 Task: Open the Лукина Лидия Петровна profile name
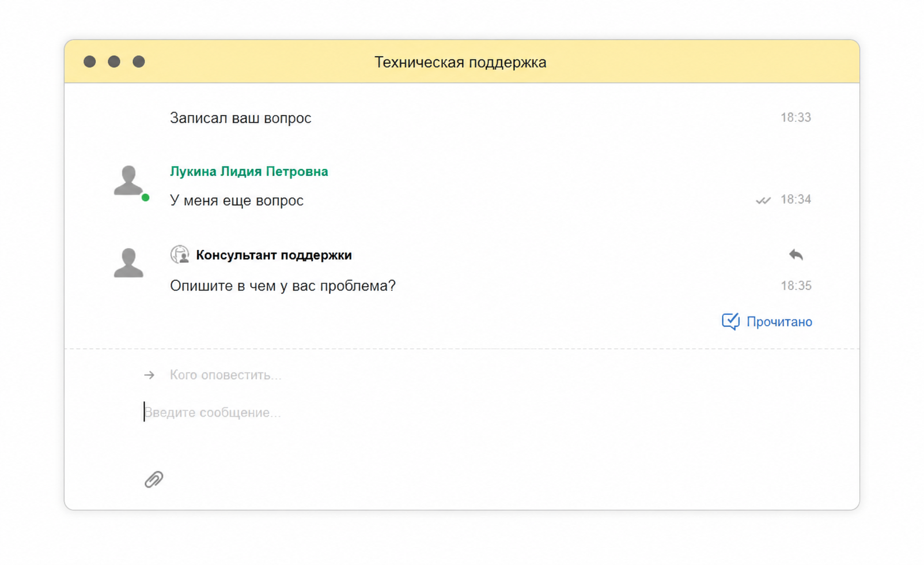249,171
